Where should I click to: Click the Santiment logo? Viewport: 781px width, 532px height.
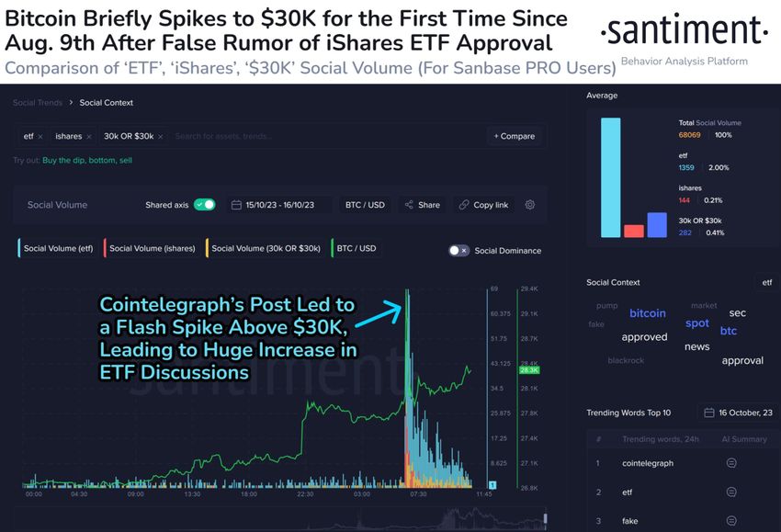point(683,30)
